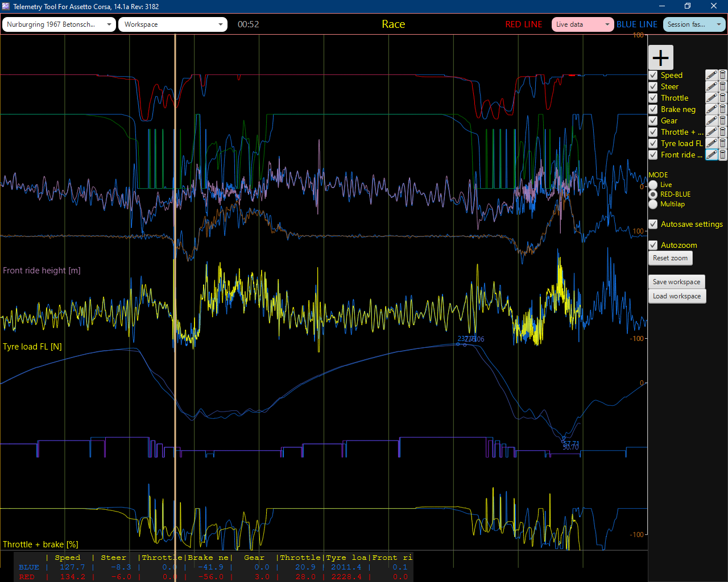
Task: Delete the Throttle + brake channel trash icon
Action: coord(722,132)
